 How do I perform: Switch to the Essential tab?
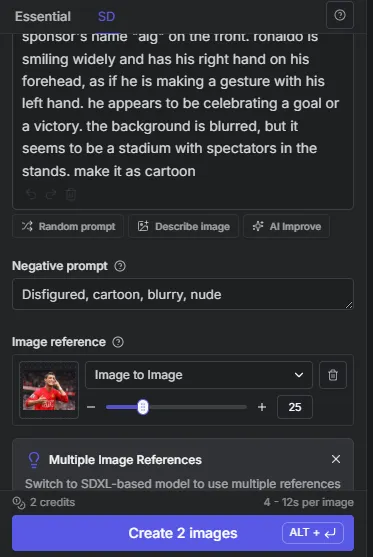(43, 16)
